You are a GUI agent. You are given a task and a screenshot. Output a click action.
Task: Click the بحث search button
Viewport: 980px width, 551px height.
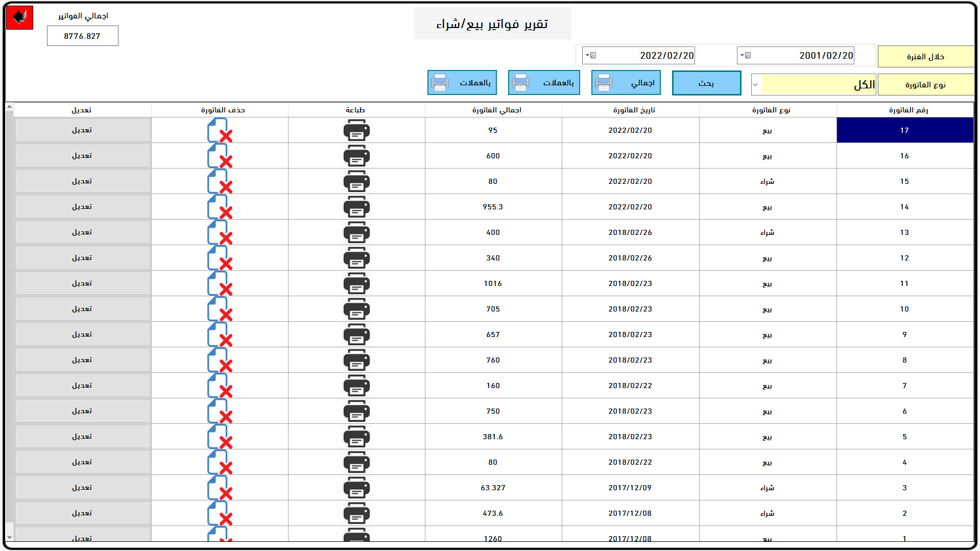pos(706,83)
